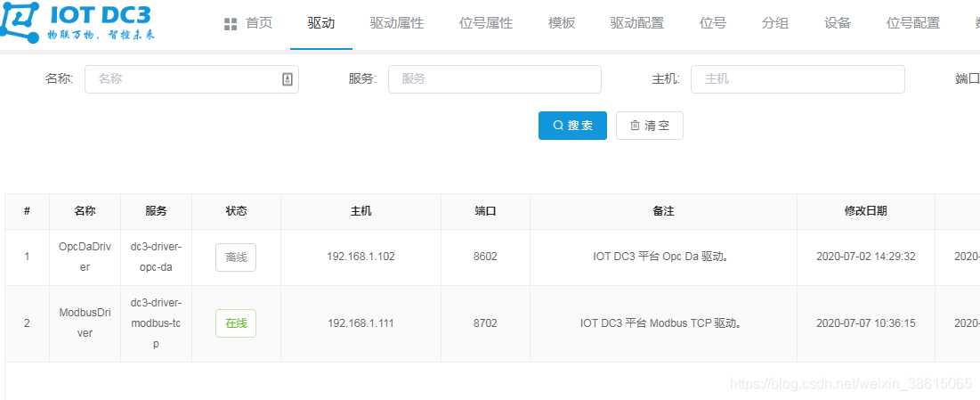Focus the 主机 search input
Screen dimensions: 980x400
(798, 79)
